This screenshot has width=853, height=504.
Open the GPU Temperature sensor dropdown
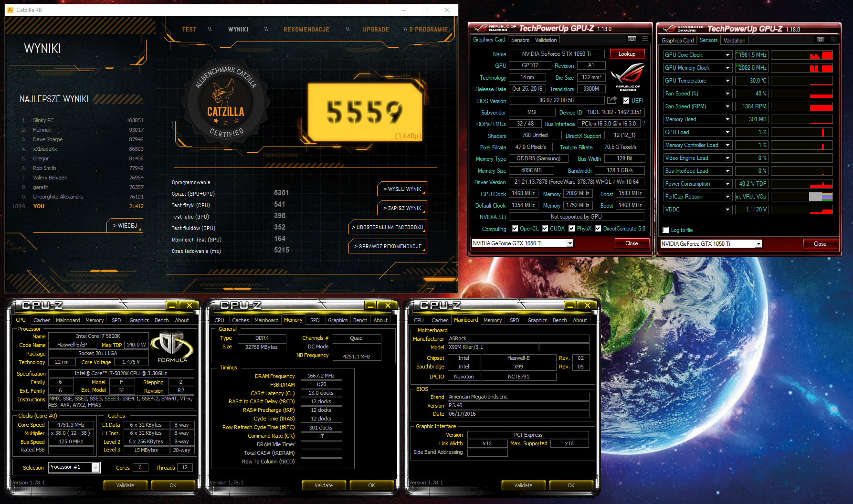727,81
